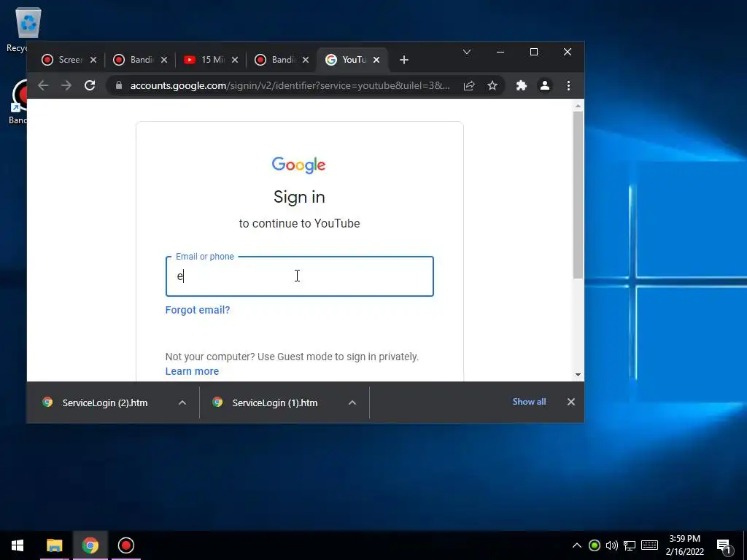Open the Learn more link
This screenshot has height=560, width=747.
point(192,371)
